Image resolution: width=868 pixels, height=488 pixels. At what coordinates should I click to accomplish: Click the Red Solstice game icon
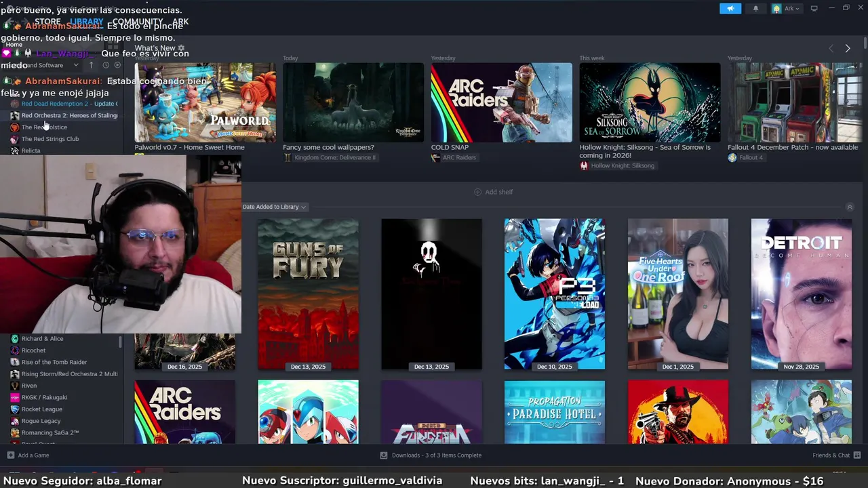click(x=15, y=127)
